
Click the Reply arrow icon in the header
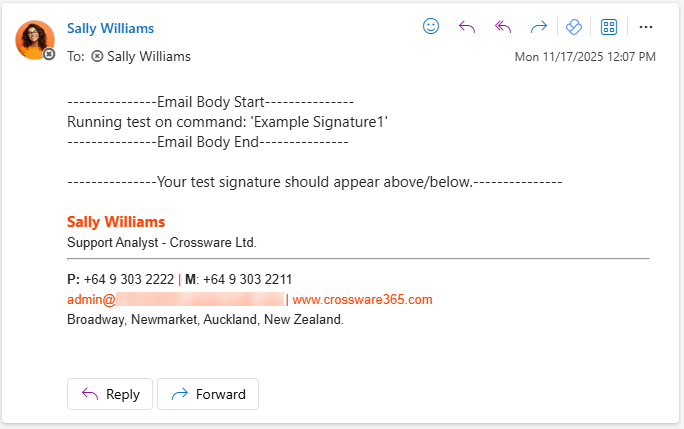point(466,27)
